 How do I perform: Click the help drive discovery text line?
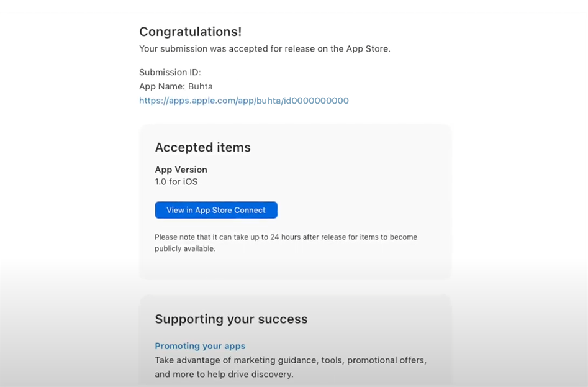(224, 374)
